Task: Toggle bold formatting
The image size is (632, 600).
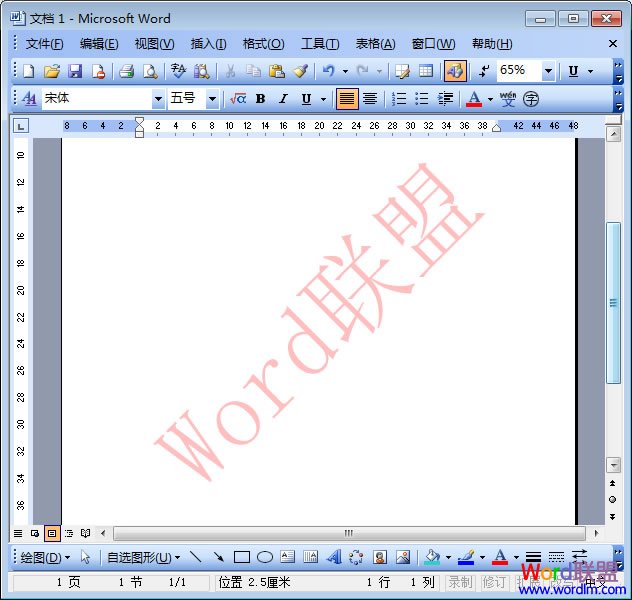Action: [261, 99]
